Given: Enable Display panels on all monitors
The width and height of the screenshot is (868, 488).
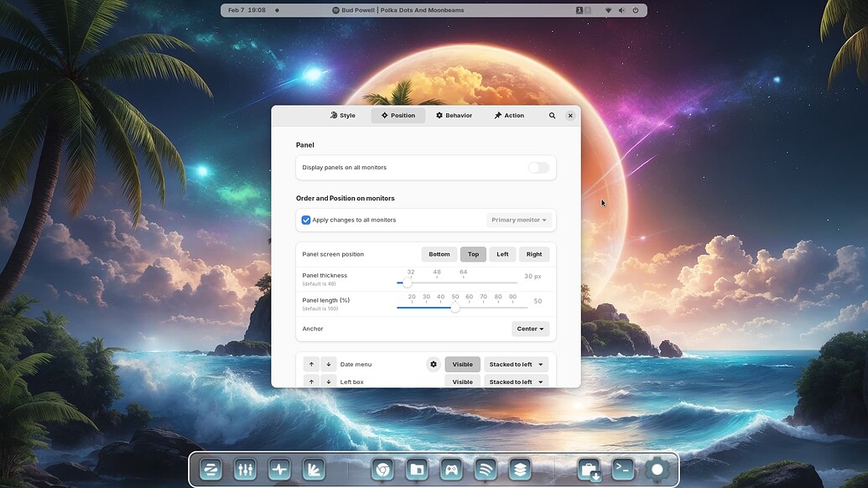Looking at the screenshot, I should click(538, 168).
